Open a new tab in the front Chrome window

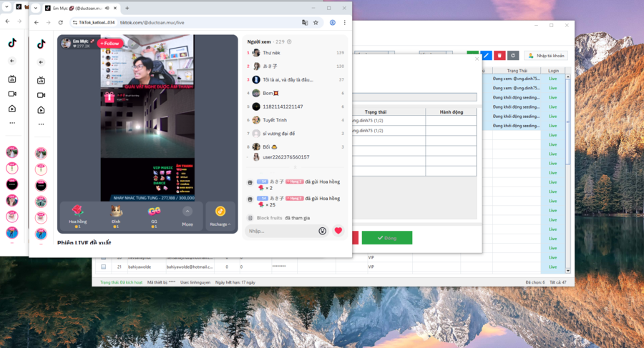[x=127, y=8]
